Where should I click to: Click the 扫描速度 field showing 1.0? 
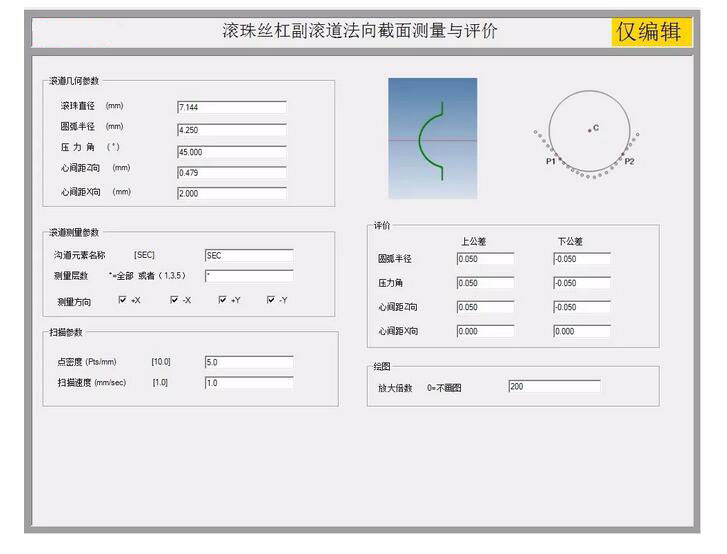(x=248, y=383)
